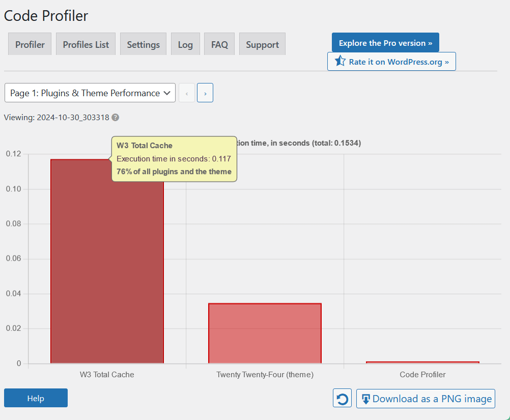
Task: Click the 0.06 y-axis value
Action: click(x=13, y=258)
